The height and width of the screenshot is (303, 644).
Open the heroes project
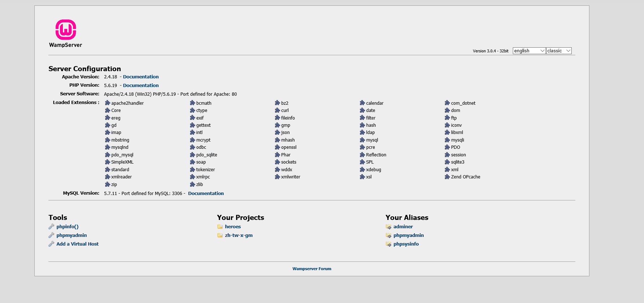[233, 227]
